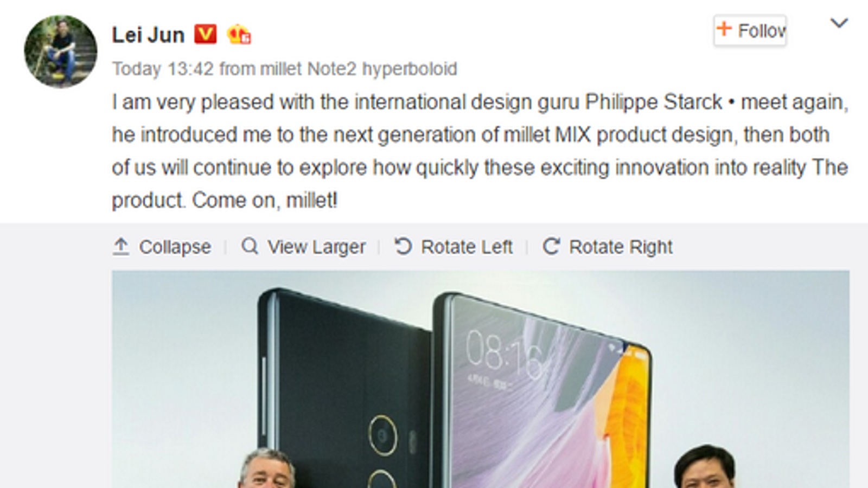The image size is (868, 488).
Task: Click the counterclockwise rotate left icon
Action: coord(403,246)
